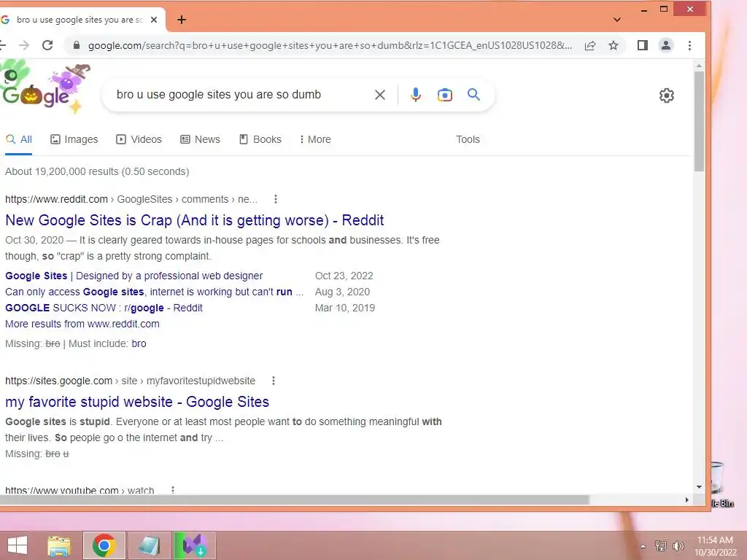Click the vertical scrollbar thumb
Screen dimensions: 747x560
point(699,121)
